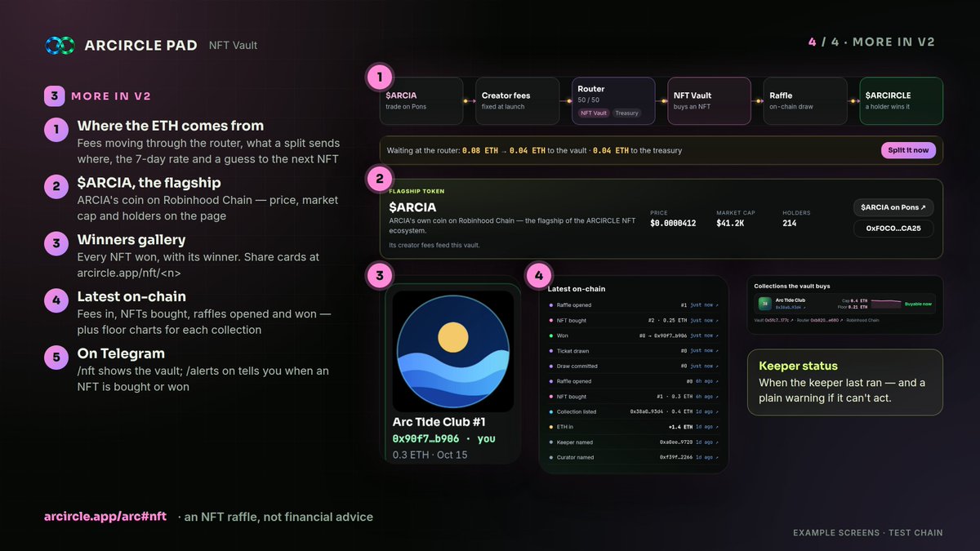Image resolution: width=980 pixels, height=551 pixels.
Task: Open the $ARCIA on Pons link button
Action: pyautogui.click(x=893, y=208)
